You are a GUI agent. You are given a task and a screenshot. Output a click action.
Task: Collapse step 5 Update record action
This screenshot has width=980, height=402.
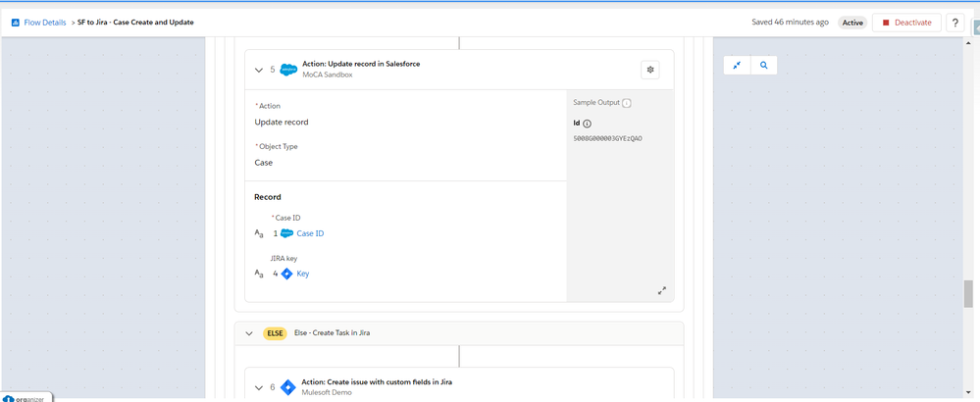point(259,70)
